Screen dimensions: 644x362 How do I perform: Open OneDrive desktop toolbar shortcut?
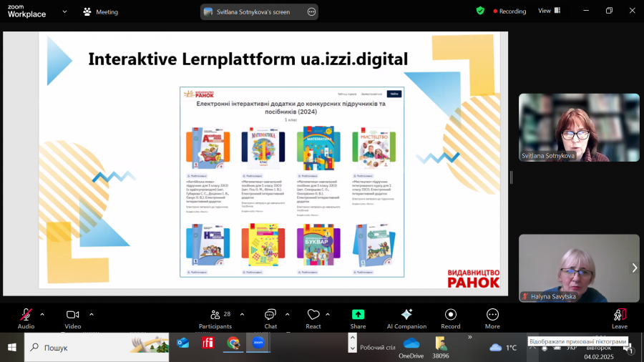pyautogui.click(x=411, y=347)
